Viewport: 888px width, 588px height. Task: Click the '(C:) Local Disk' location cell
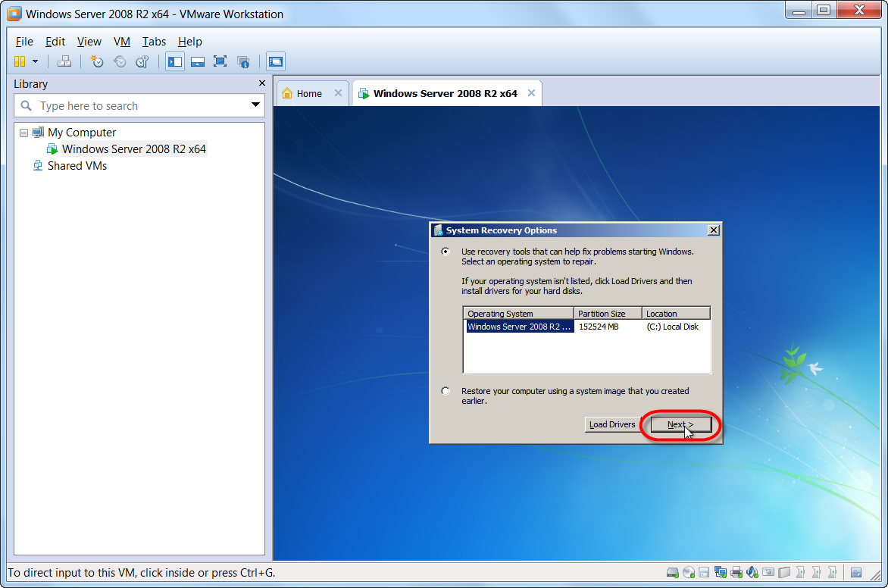(672, 327)
